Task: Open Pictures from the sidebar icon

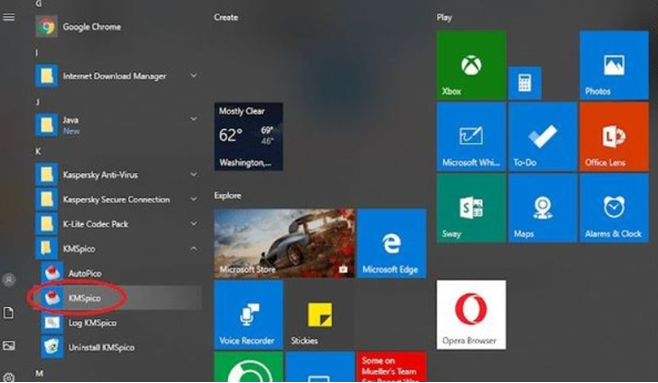Action: pos(9,346)
